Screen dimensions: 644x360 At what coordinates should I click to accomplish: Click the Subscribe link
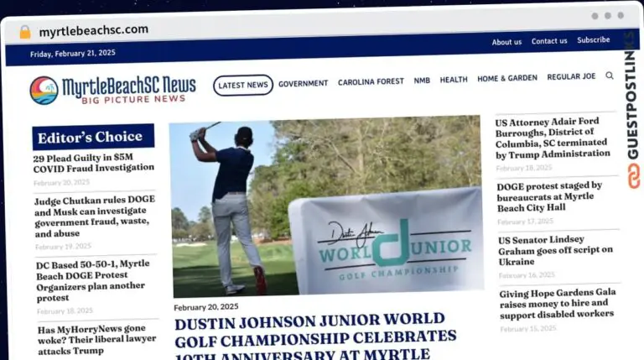coord(593,40)
